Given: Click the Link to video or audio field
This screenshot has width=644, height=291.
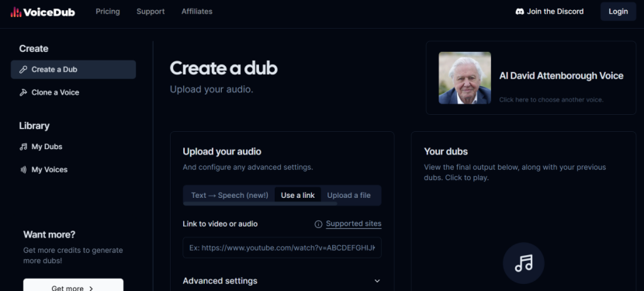Looking at the screenshot, I should (282, 248).
